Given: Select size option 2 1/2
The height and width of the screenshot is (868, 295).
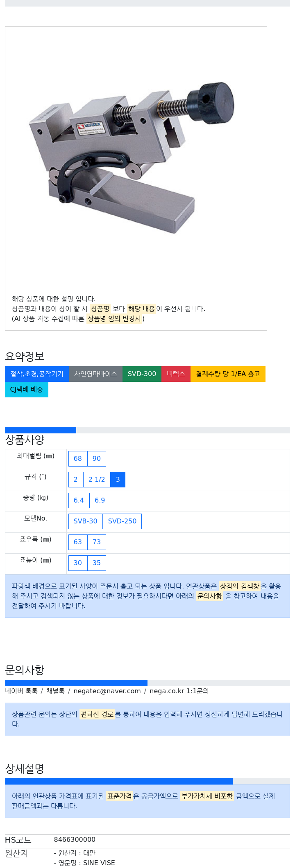Looking at the screenshot, I should pyautogui.click(x=97, y=480).
